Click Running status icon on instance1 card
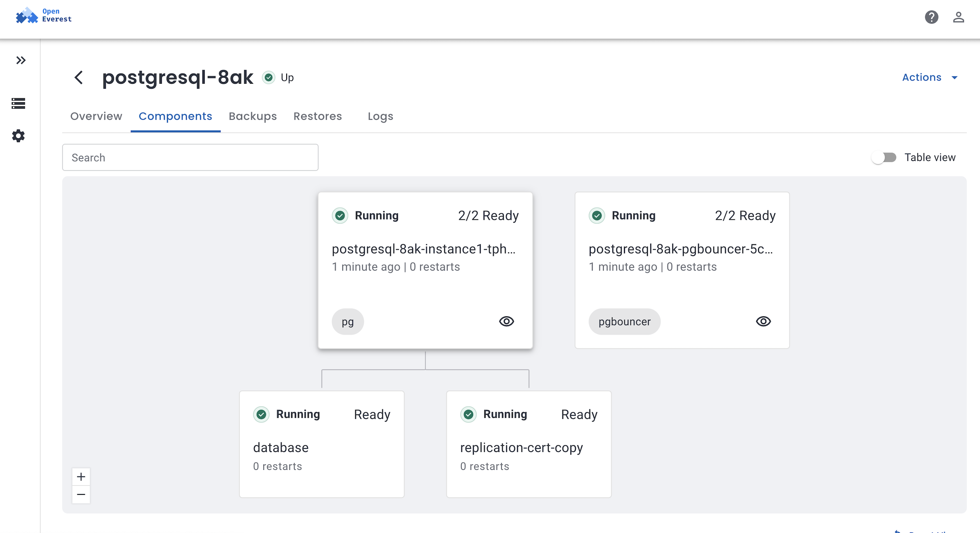 pyautogui.click(x=340, y=216)
